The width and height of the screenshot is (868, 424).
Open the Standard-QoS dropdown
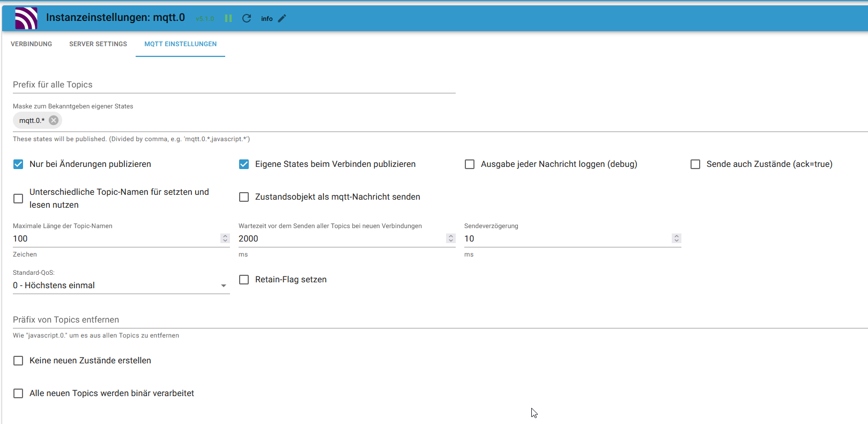121,286
